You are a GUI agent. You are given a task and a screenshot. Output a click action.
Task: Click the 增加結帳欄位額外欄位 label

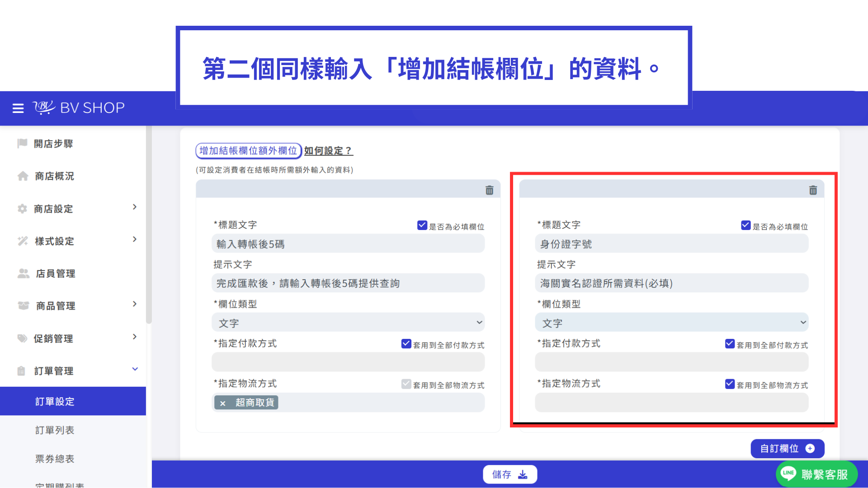(248, 151)
